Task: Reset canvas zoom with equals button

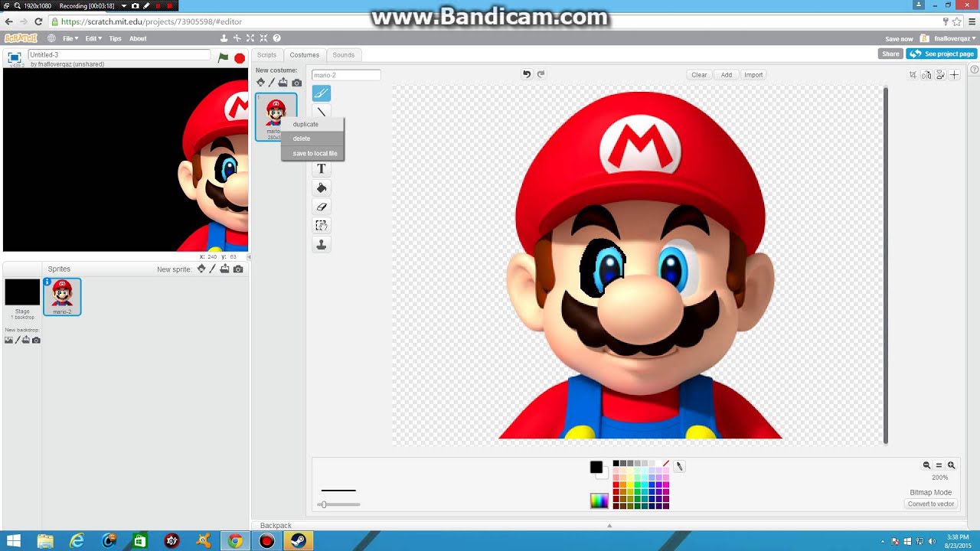Action: point(939,465)
